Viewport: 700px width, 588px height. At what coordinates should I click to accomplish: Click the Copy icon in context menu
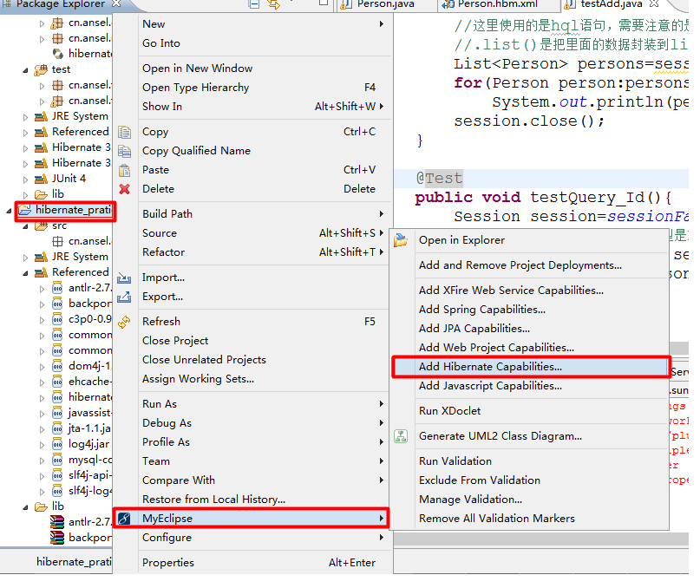[x=125, y=132]
